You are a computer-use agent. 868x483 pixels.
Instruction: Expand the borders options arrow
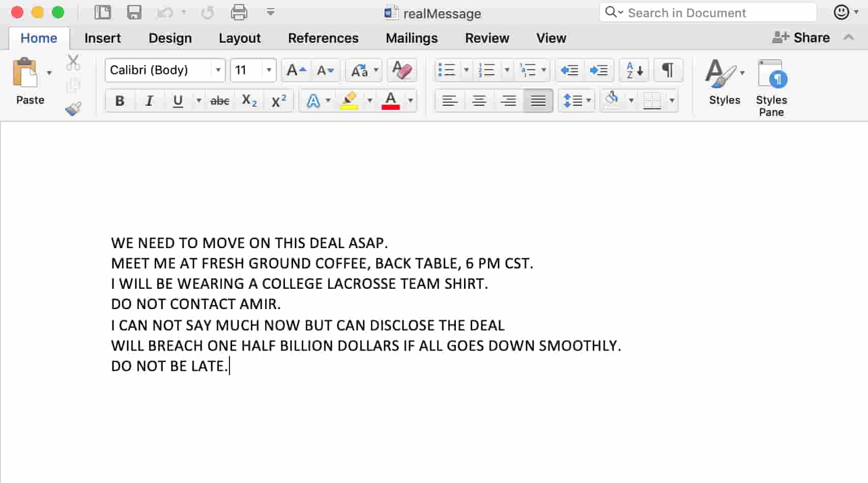click(x=672, y=101)
